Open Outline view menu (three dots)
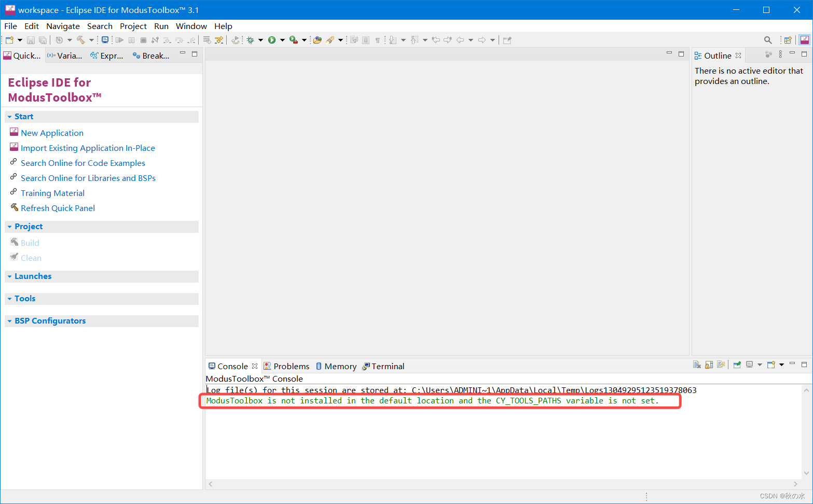Image resolution: width=813 pixels, height=504 pixels. 780,54
